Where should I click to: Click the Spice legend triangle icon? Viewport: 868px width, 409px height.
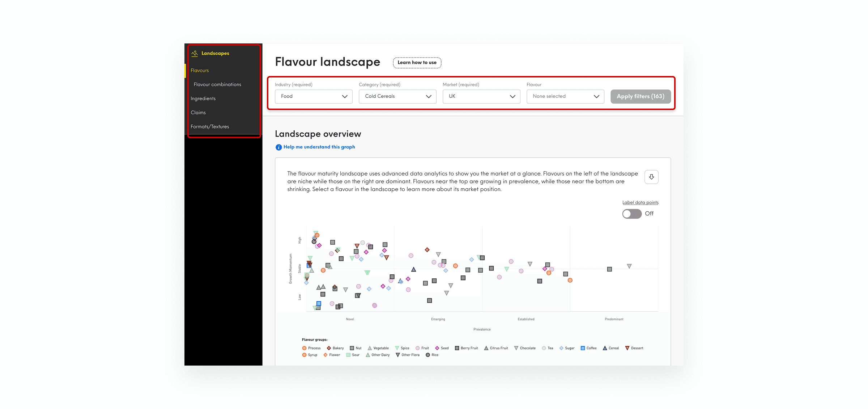(x=397, y=348)
